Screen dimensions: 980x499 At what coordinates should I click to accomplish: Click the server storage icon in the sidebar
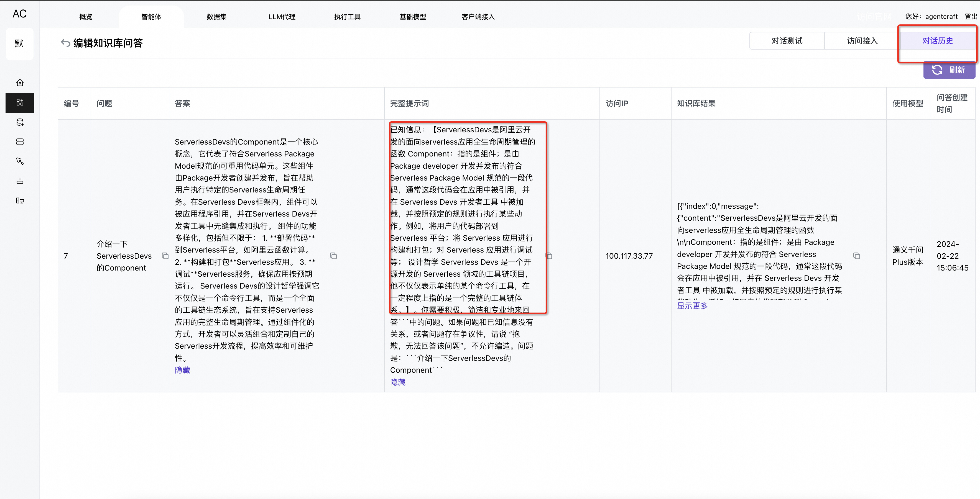coord(20,142)
